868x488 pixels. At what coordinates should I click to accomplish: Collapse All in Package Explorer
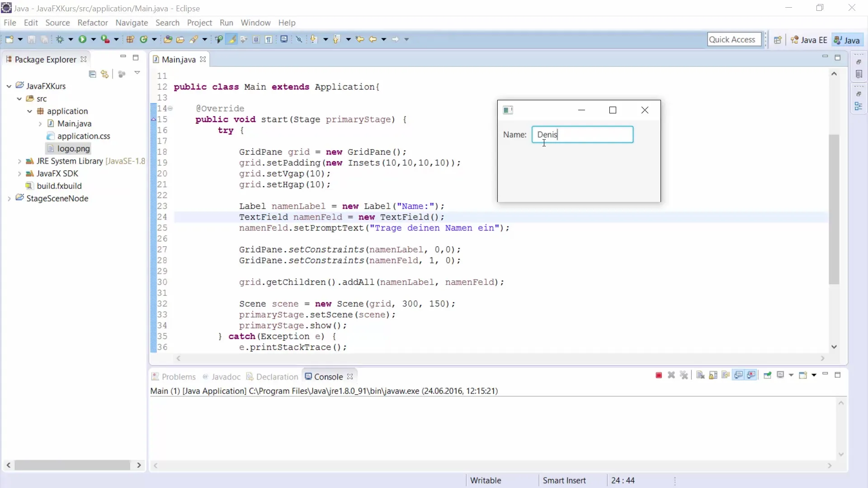(x=93, y=74)
